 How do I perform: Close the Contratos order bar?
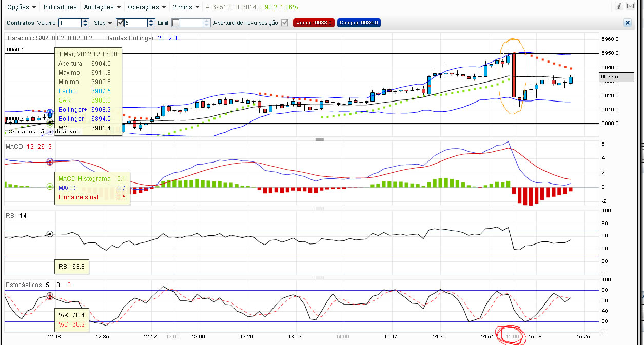pos(627,23)
